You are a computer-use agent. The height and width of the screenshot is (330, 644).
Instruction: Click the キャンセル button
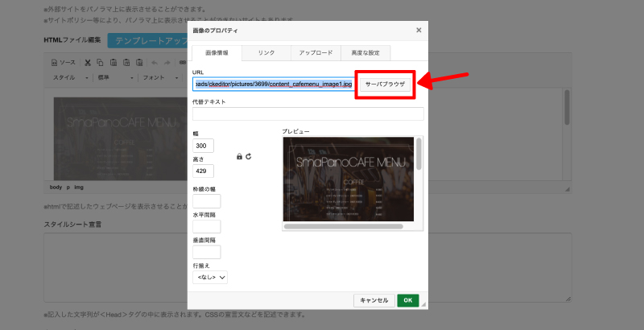tap(374, 300)
